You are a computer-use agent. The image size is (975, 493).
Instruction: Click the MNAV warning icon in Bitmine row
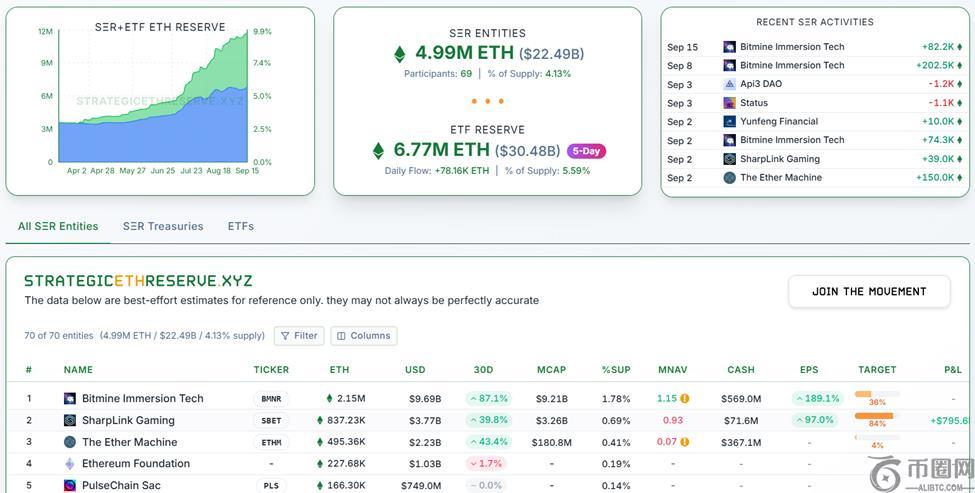(x=685, y=399)
